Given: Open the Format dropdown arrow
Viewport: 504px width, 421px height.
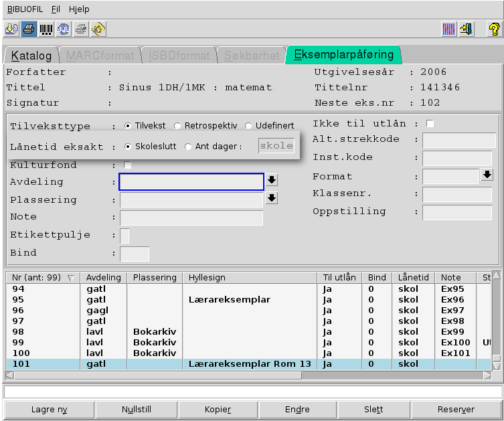Looking at the screenshot, I should click(x=487, y=175).
